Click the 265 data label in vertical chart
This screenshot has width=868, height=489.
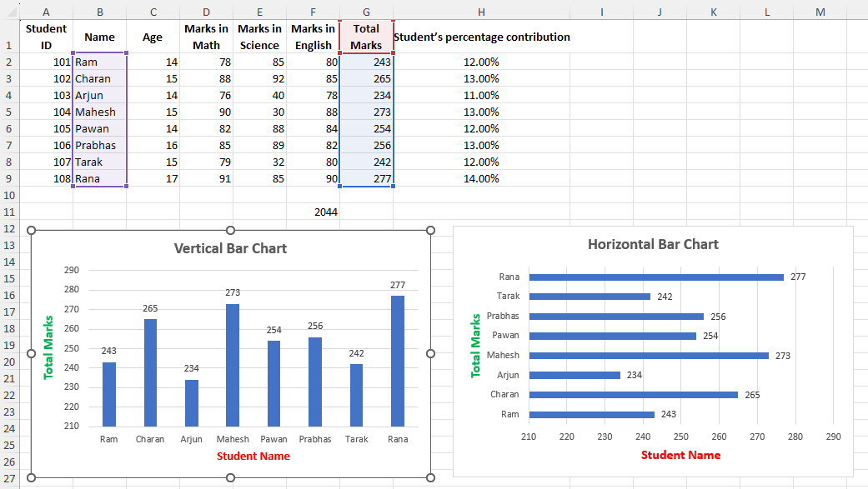(149, 308)
